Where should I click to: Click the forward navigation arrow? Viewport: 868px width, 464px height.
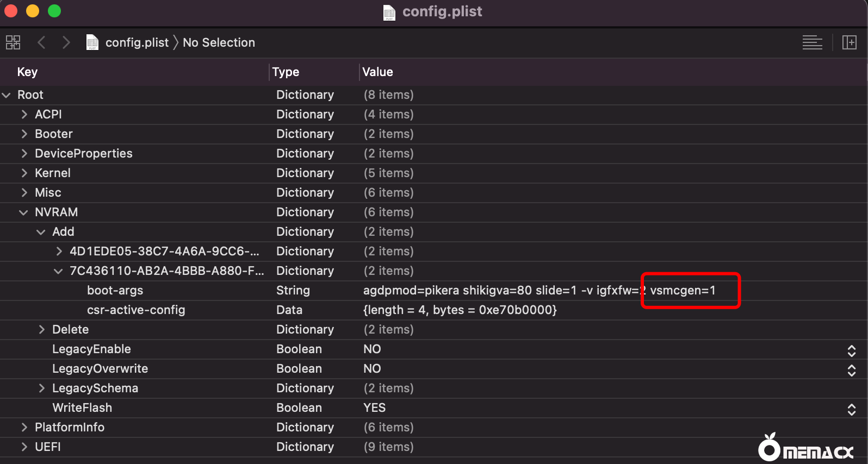coord(66,42)
